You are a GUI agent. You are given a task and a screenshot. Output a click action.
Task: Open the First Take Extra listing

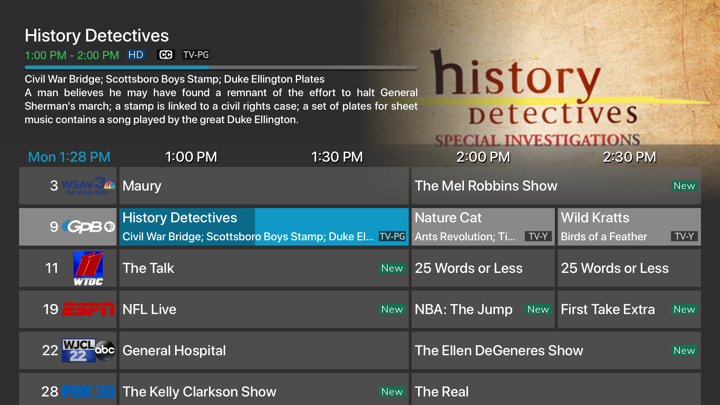(x=629, y=309)
